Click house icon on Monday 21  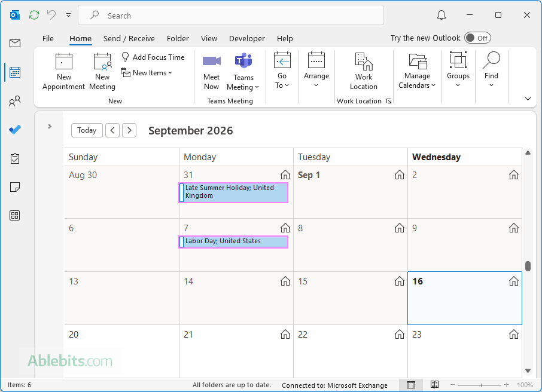click(x=285, y=334)
